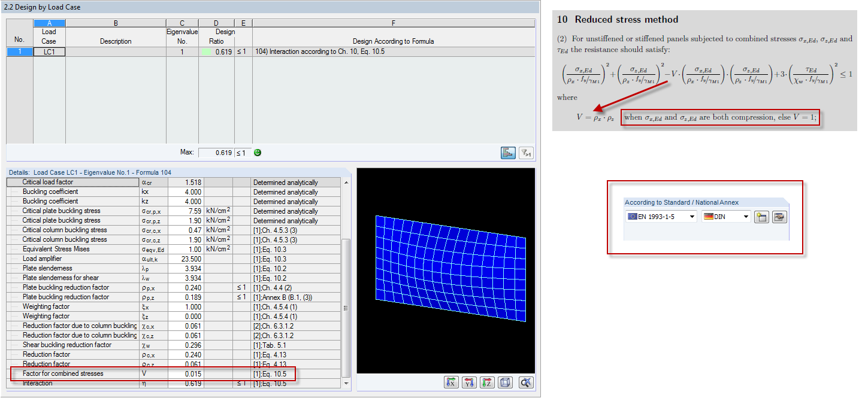
Task: Click the 1.00 equivalent stress value
Action: [186, 250]
